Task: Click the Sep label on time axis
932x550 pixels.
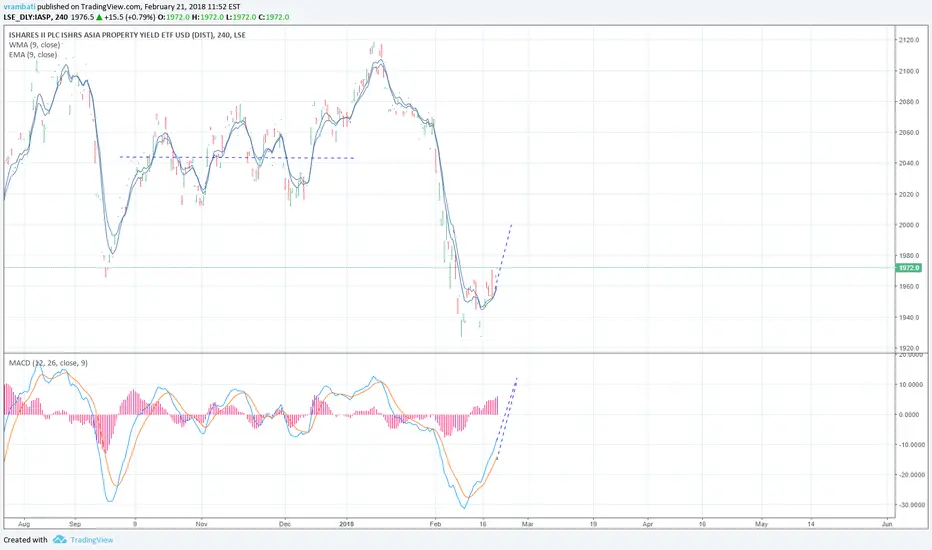Action: click(x=75, y=524)
